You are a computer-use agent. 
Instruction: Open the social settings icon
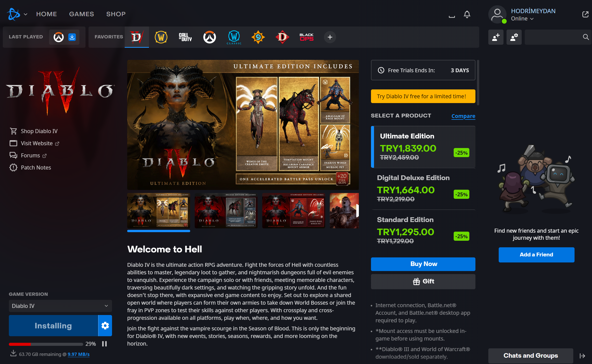pos(514,37)
